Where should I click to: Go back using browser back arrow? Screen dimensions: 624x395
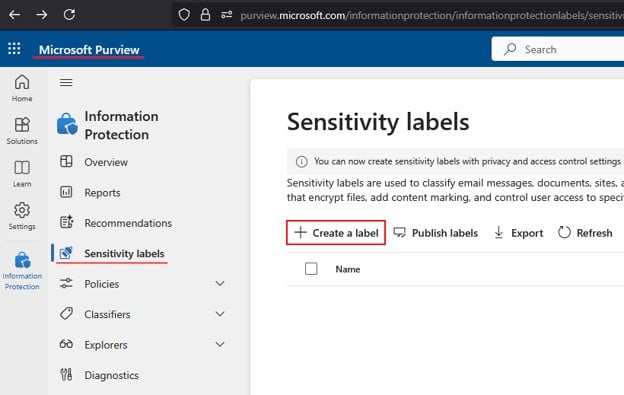coord(14,15)
